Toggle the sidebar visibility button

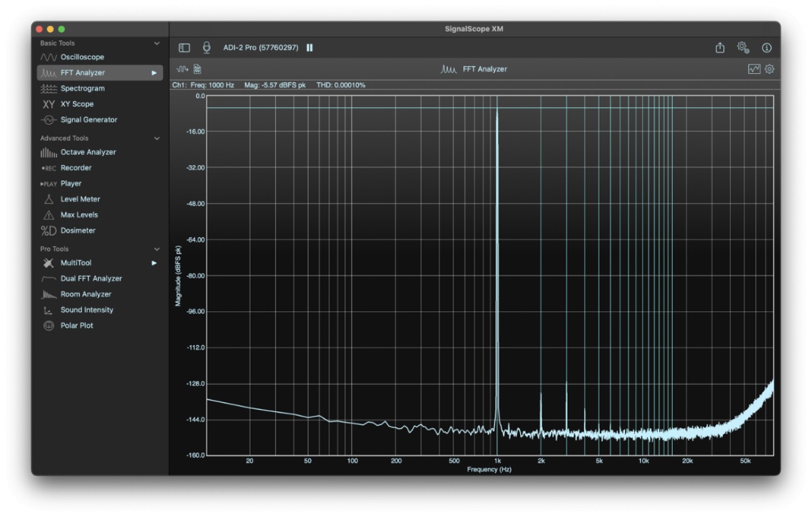[184, 48]
